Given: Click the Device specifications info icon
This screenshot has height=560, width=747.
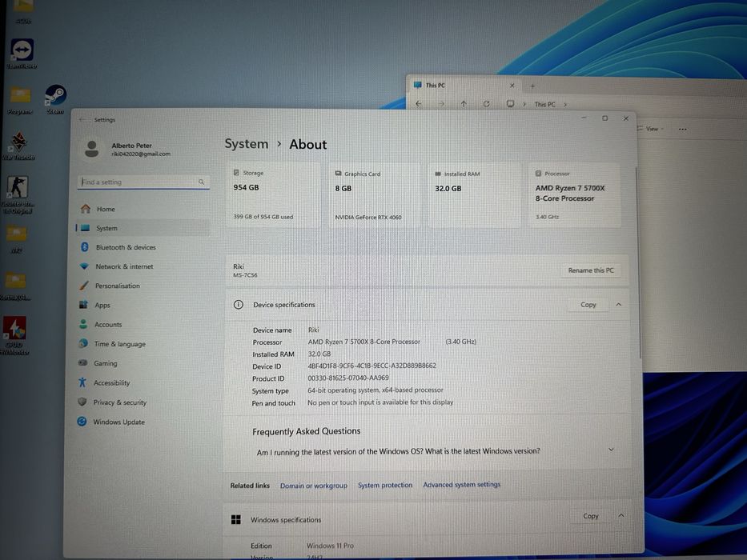Looking at the screenshot, I should coord(239,304).
